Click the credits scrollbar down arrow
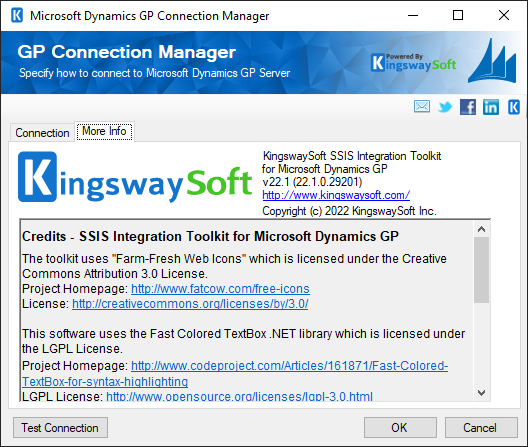528x447 pixels. coord(482,393)
